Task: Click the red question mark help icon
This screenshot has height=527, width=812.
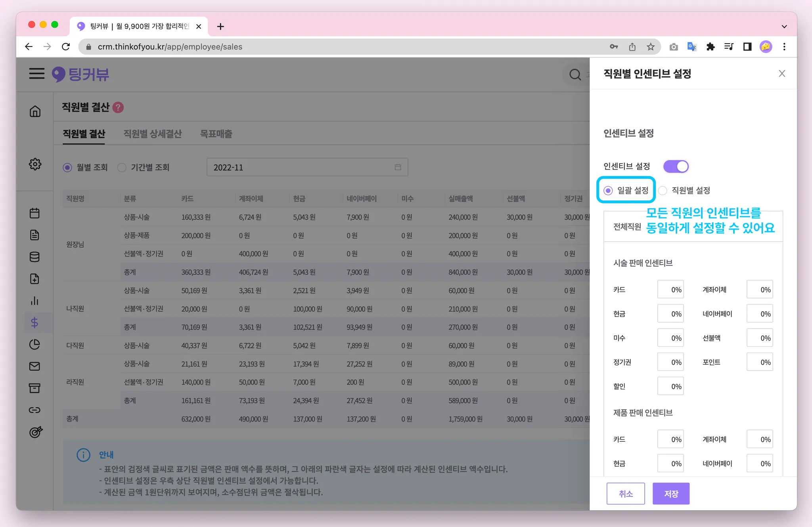Action: [x=118, y=107]
